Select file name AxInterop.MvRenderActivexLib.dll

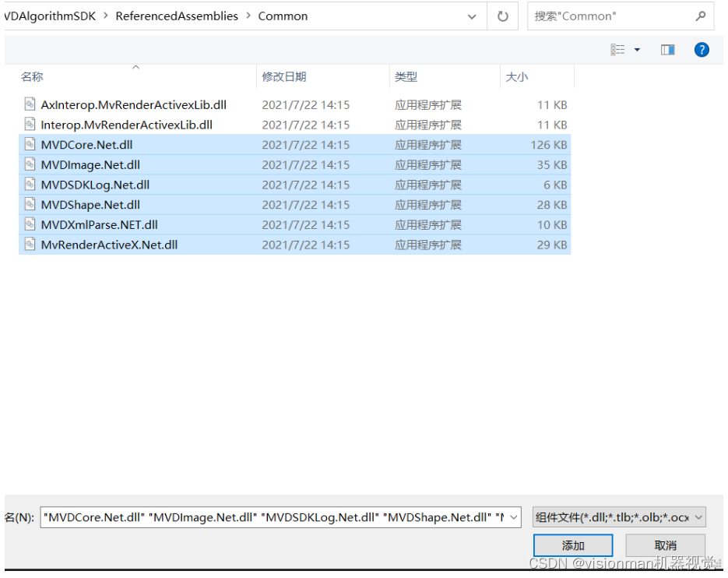pyautogui.click(x=134, y=105)
